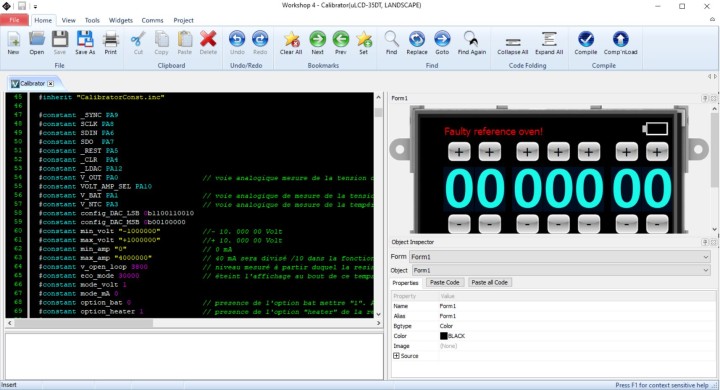Open the Tools ribbon tab

click(92, 20)
